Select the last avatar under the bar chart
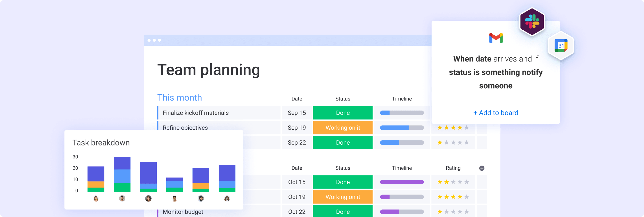Screen dimensions: 644x217 227,199
